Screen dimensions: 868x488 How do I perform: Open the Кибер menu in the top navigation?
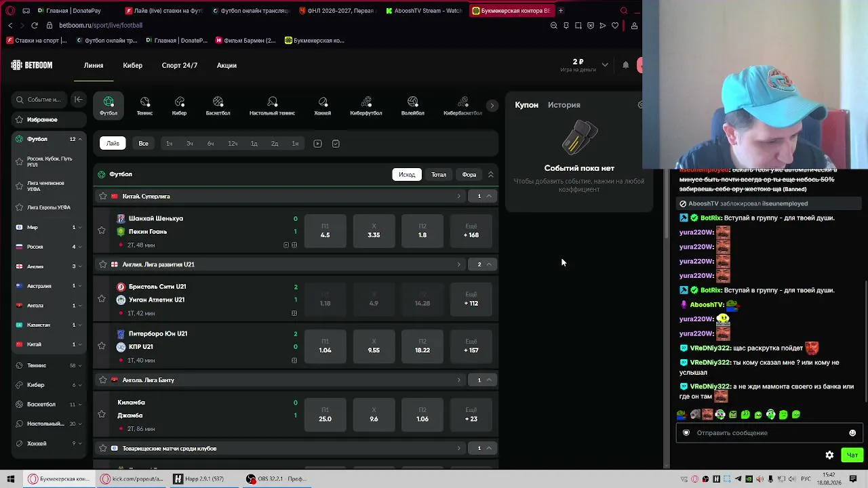click(132, 66)
